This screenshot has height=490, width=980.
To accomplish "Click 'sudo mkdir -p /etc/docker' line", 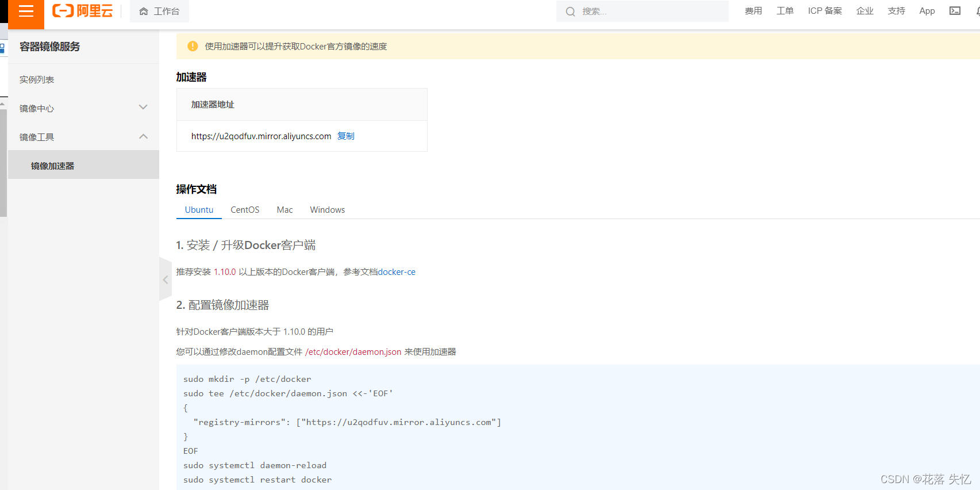I will pos(247,379).
